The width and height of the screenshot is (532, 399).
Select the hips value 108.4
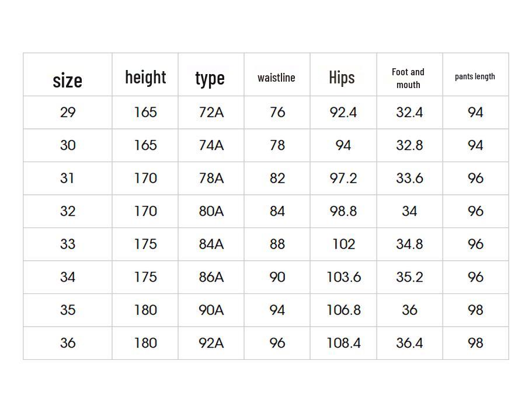click(343, 343)
